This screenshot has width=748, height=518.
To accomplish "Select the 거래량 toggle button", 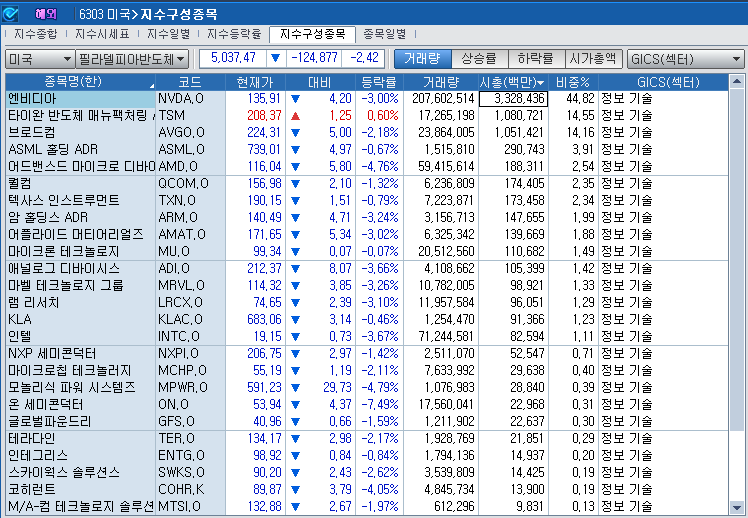I will tap(422, 58).
